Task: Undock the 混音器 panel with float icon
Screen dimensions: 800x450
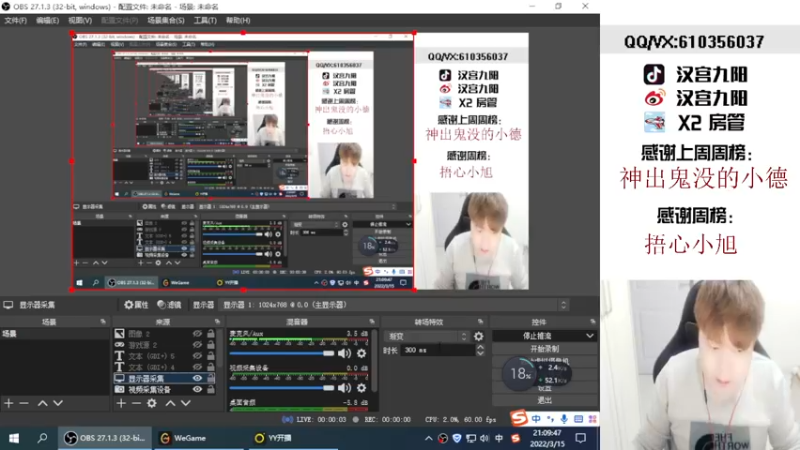Action: pos(372,322)
